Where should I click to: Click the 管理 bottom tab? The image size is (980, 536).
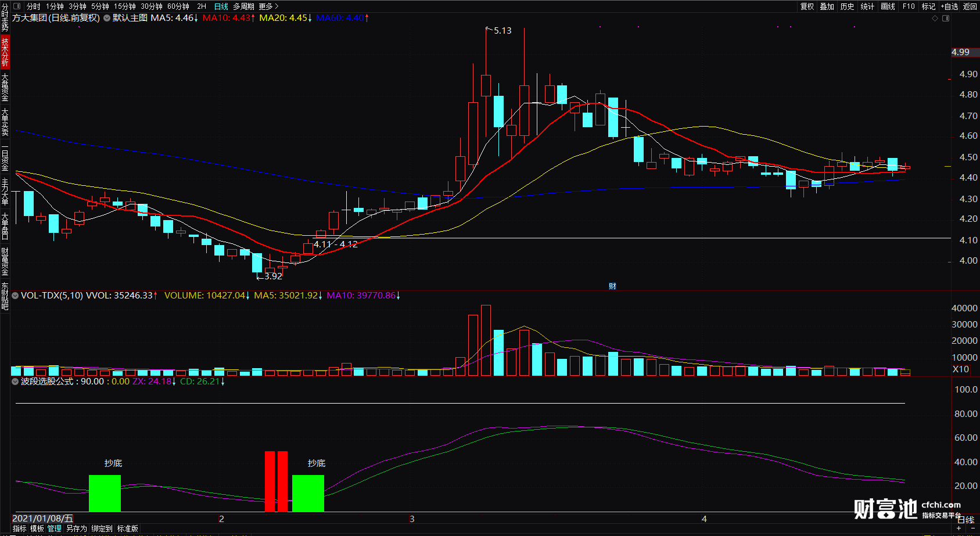pos(55,528)
